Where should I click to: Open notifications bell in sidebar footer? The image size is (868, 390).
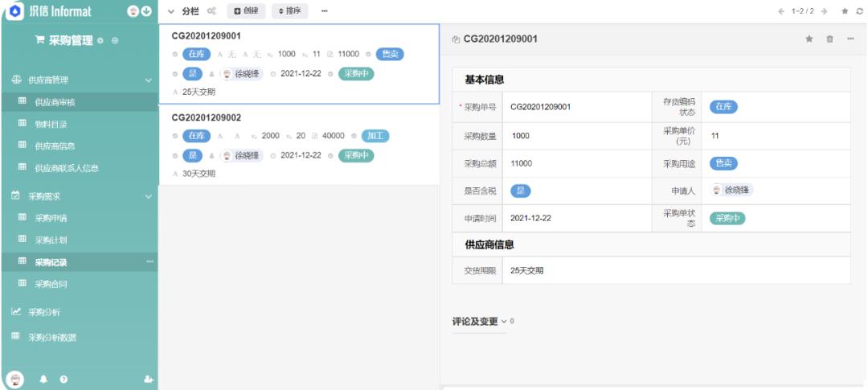[43, 380]
